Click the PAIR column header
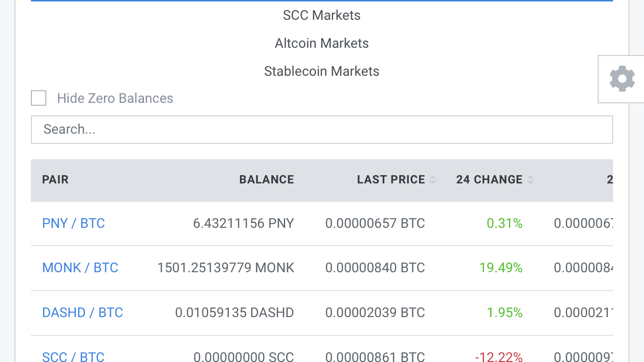The height and width of the screenshot is (362, 644). pyautogui.click(x=55, y=180)
